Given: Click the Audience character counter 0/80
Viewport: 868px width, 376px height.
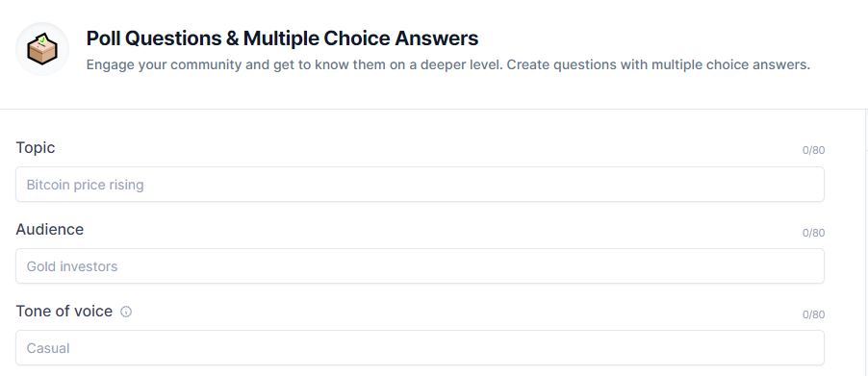Looking at the screenshot, I should pos(814,233).
